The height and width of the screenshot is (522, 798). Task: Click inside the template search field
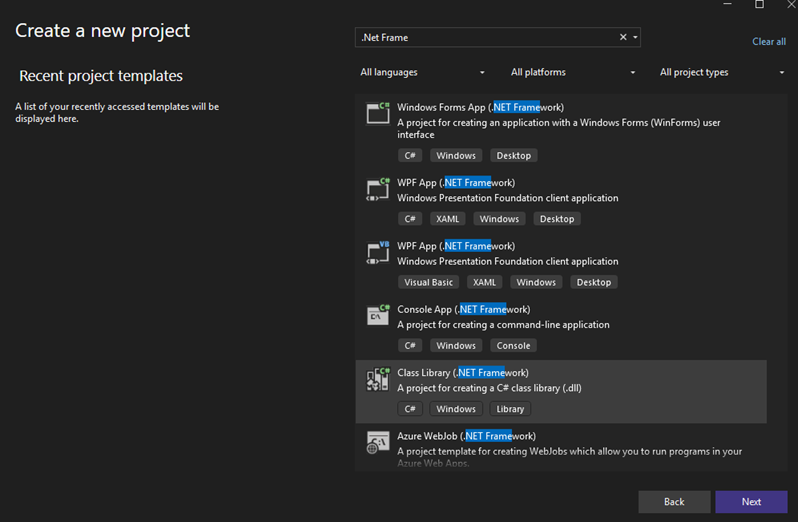click(485, 37)
